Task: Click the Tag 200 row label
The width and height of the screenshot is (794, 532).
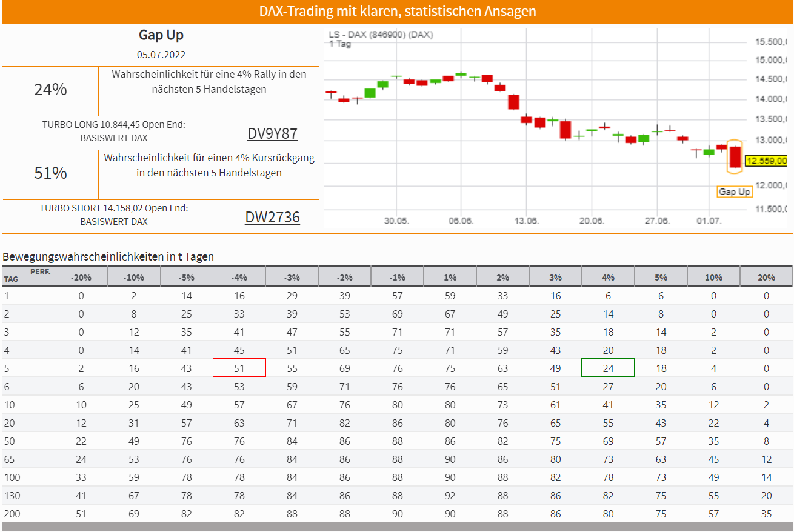Action: 12,514
